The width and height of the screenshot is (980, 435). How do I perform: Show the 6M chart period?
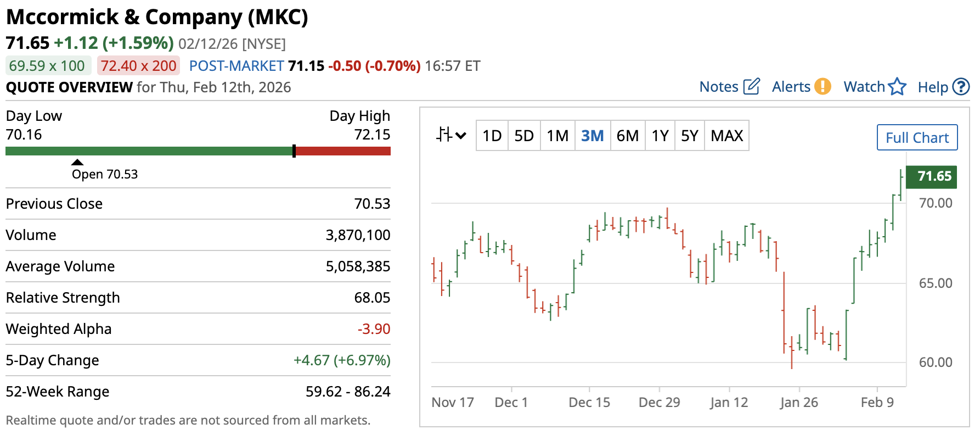point(627,136)
